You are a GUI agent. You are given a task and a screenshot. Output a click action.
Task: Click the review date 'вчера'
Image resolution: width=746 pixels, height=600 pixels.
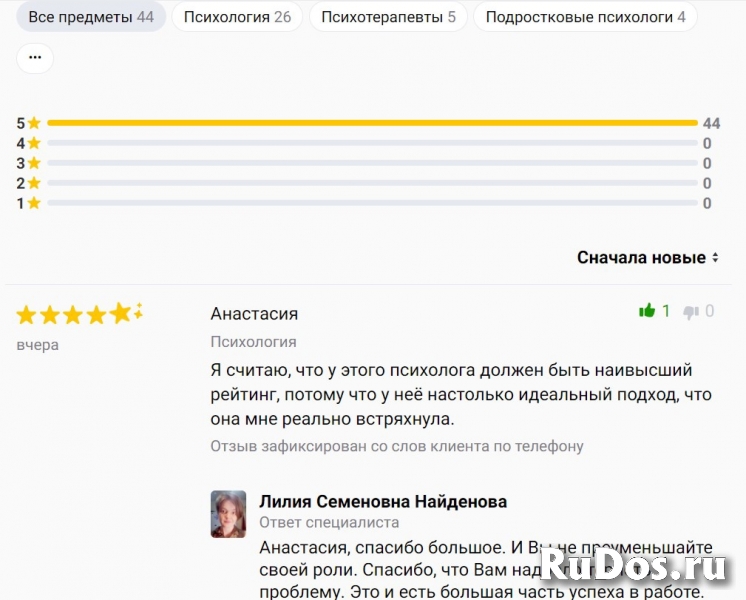pos(38,344)
